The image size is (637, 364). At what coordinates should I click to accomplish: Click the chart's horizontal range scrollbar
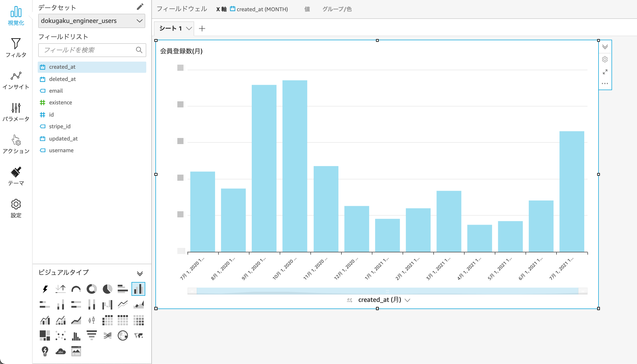coord(387,291)
